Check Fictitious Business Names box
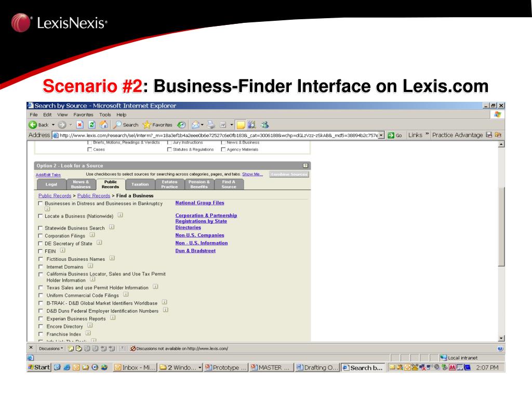 coord(41,259)
